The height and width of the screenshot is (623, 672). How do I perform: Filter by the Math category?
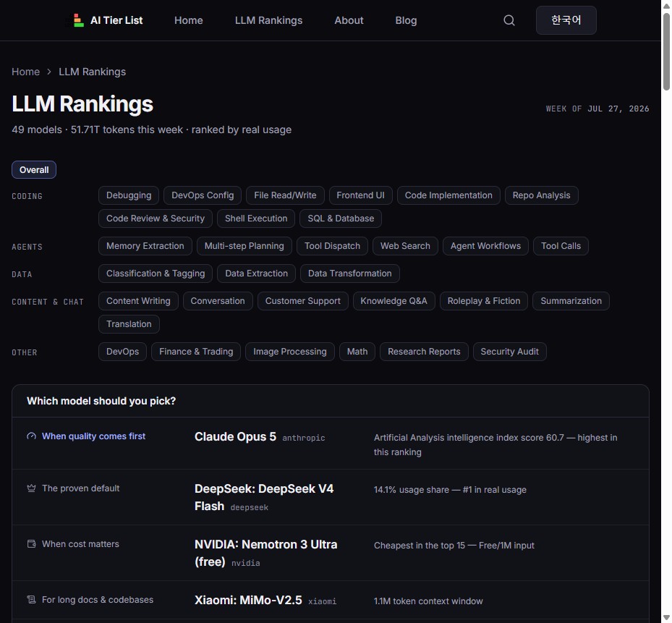[x=357, y=352]
